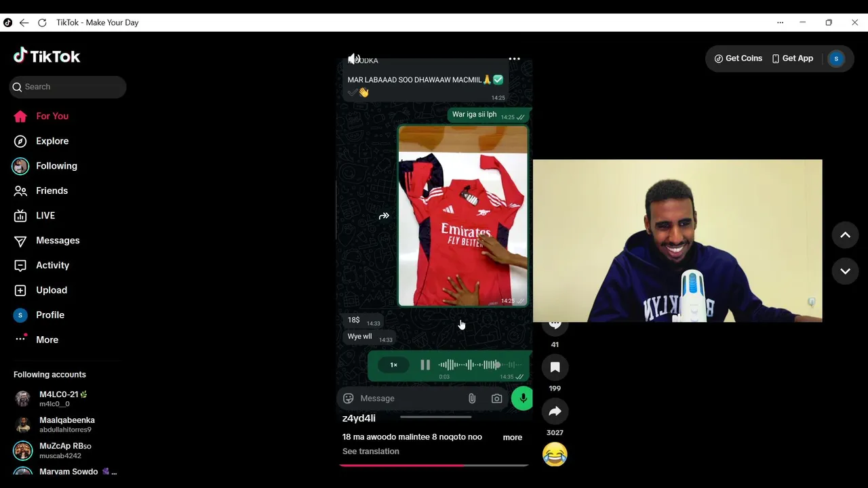This screenshot has width=868, height=488.
Task: Go to the Following feed
Action: (45, 166)
